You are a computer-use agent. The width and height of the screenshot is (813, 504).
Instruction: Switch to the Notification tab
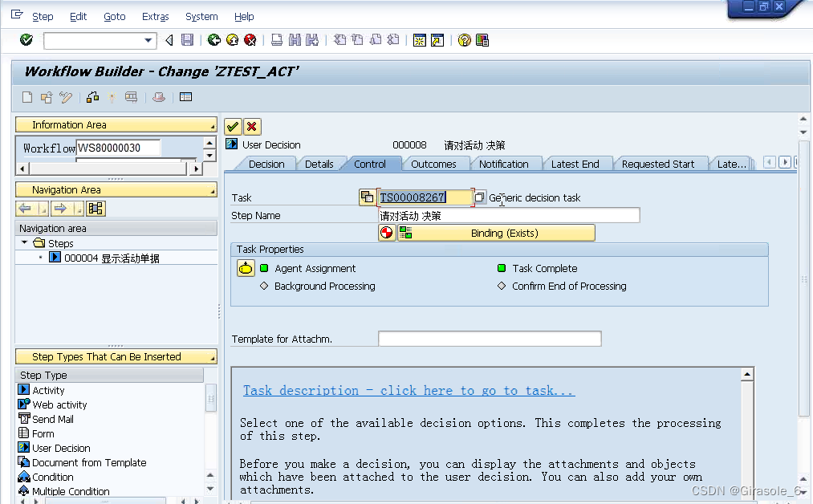(x=503, y=164)
